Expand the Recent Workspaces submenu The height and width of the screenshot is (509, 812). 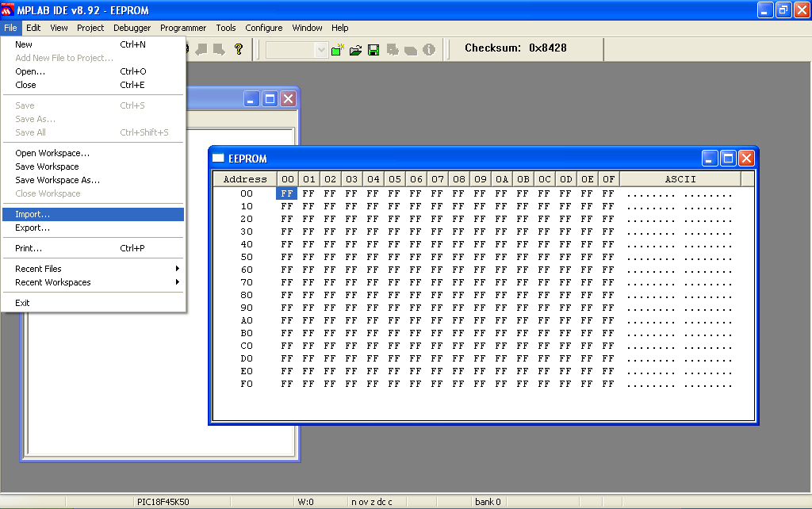[x=56, y=282]
